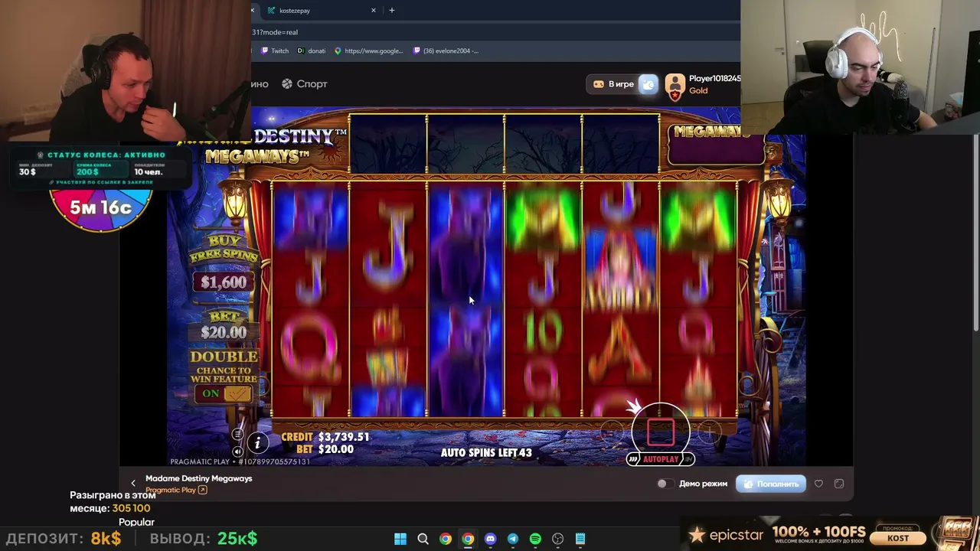980x551 pixels.
Task: Mute the slot game sound
Action: (237, 452)
